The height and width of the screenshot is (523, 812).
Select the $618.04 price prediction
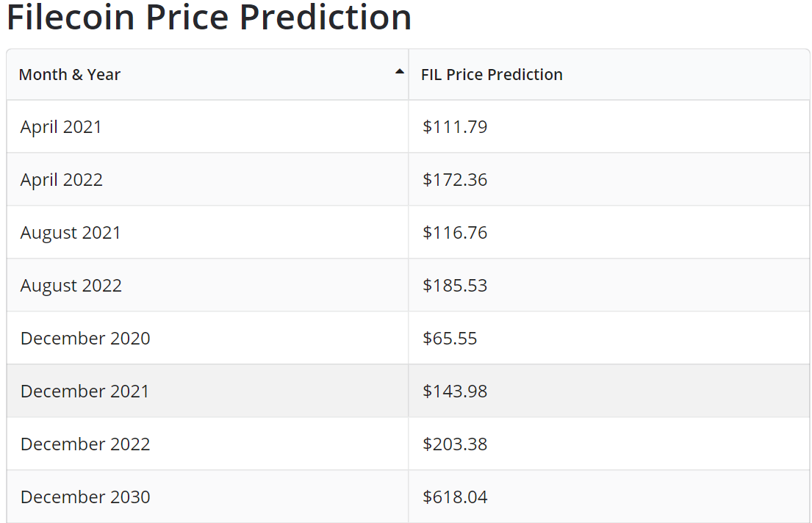point(455,497)
